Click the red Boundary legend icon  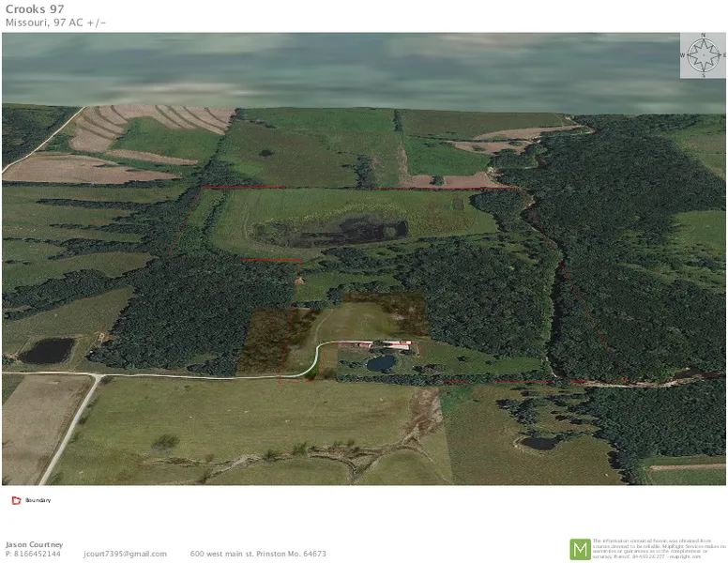(16, 500)
